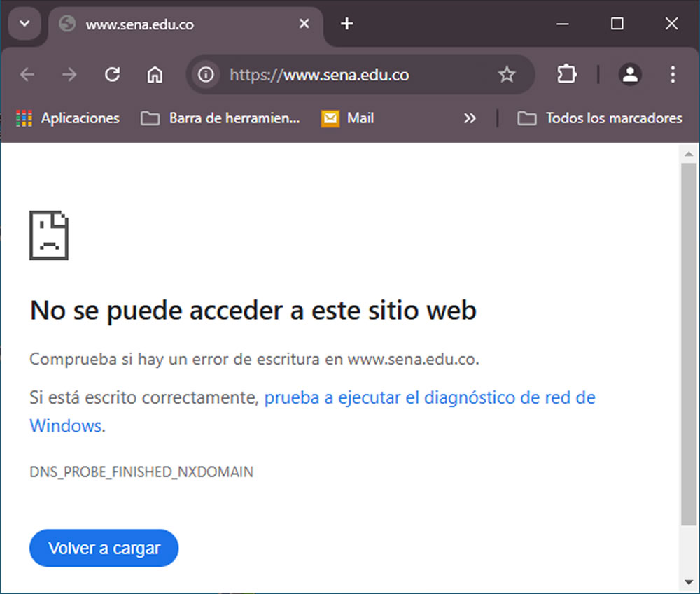The image size is (700, 594).
Task: Click the page scrollbar thumb
Action: [688, 344]
